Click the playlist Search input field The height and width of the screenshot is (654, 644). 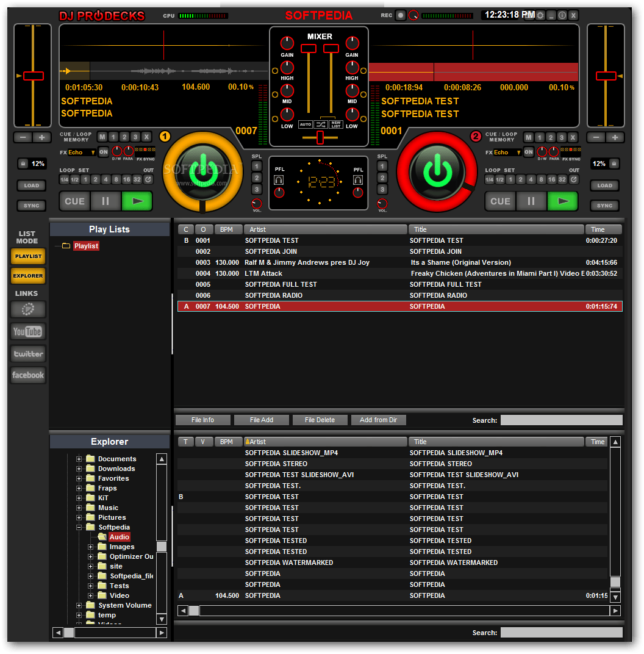561,420
